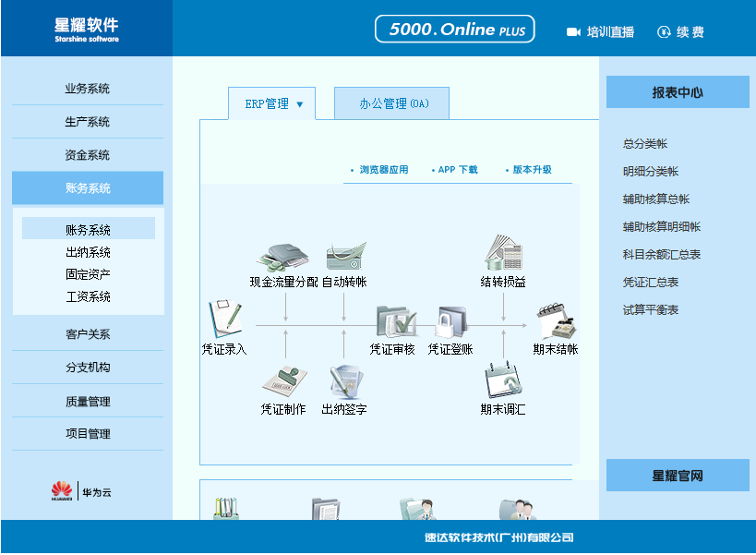The height and width of the screenshot is (555, 756).
Task: Open the 凭证制作 voucher creation stamp icon
Action: [x=284, y=382]
